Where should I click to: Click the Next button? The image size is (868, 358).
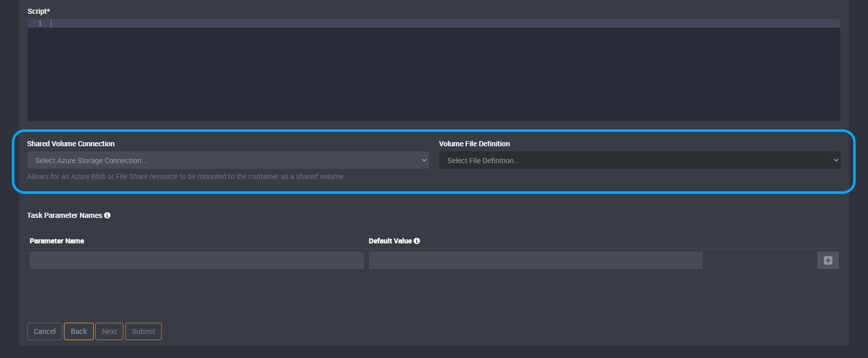[x=110, y=331]
